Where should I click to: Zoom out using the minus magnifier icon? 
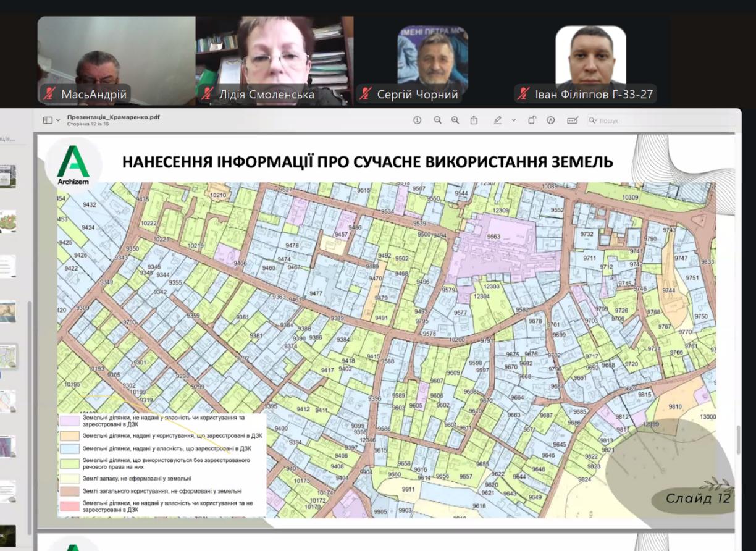click(437, 120)
